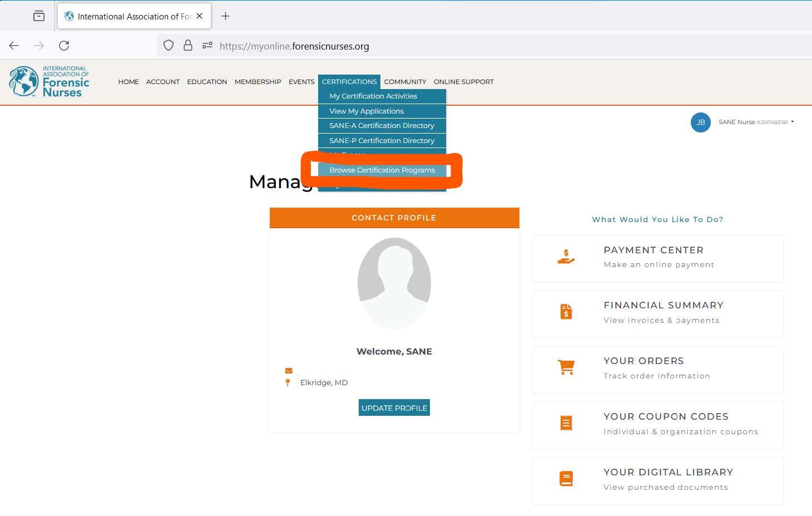Click the browser address bar URL

pyautogui.click(x=294, y=46)
